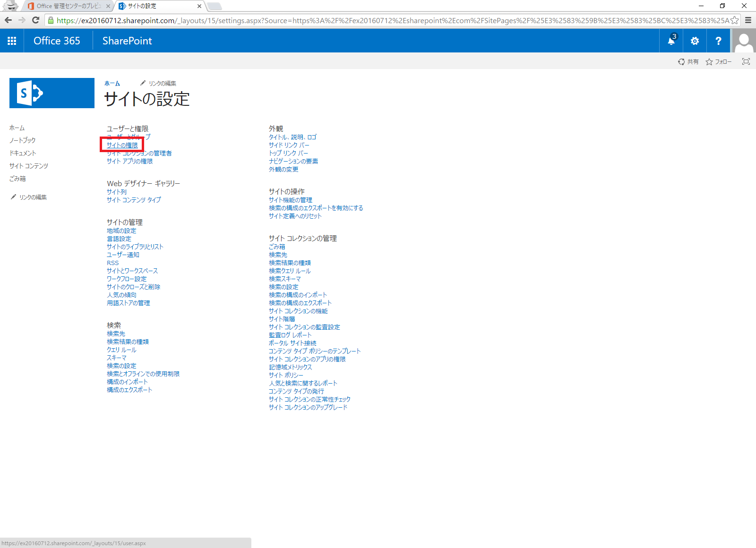This screenshot has height=548, width=756.
Task: Open the サイト列 link
Action: click(x=117, y=192)
